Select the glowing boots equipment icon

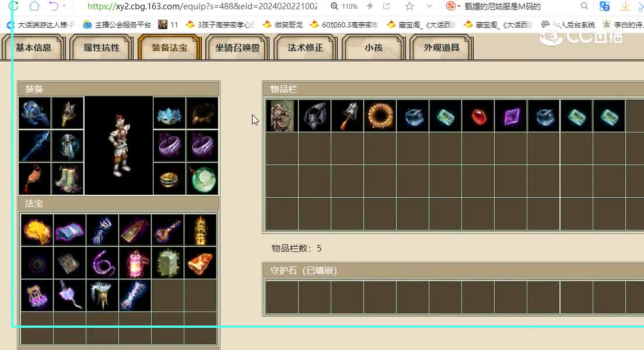coord(68,178)
